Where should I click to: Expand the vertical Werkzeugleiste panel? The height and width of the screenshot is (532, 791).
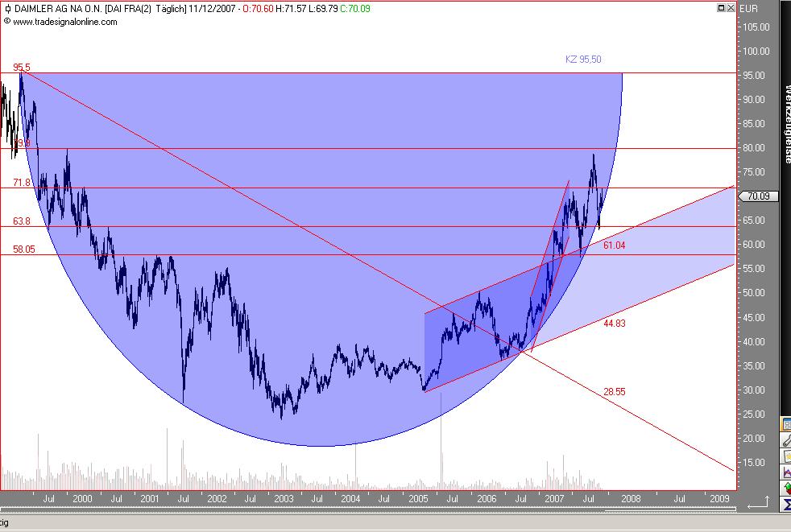tap(787, 124)
